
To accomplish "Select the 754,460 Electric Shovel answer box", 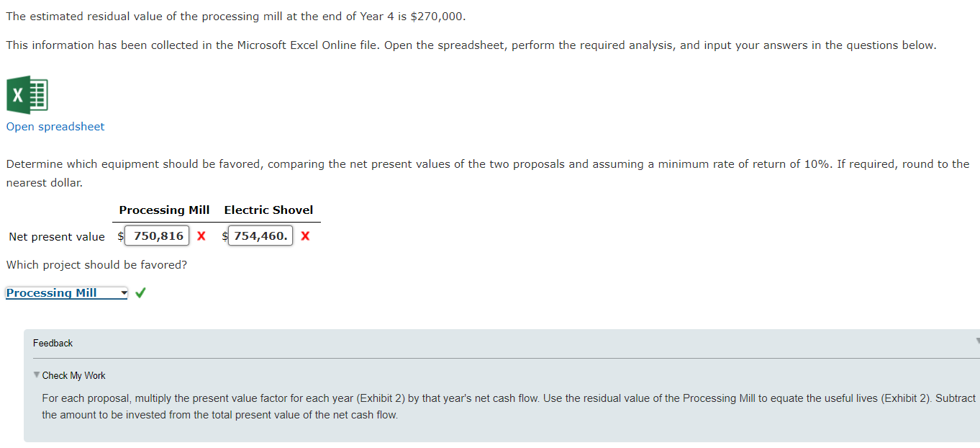I will point(260,235).
